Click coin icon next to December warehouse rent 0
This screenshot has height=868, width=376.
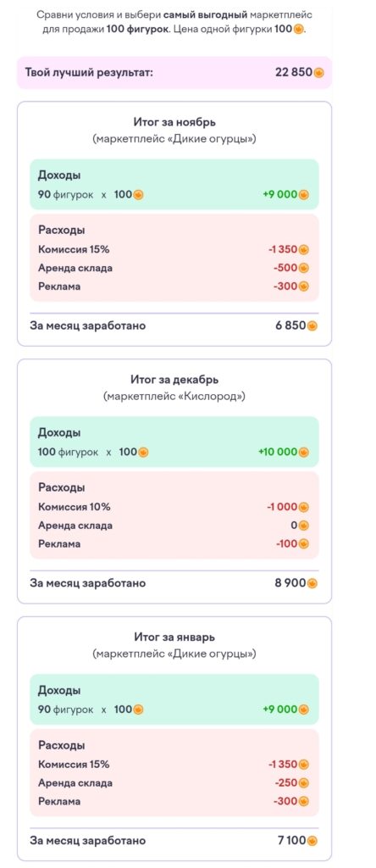pos(303,526)
